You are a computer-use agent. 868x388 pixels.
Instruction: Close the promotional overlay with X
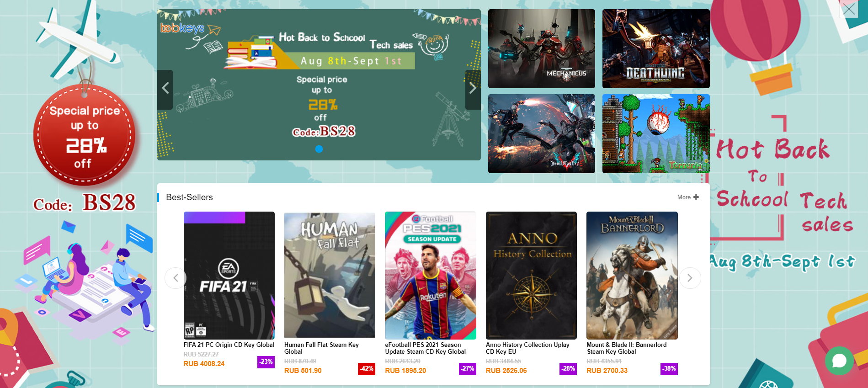click(849, 9)
